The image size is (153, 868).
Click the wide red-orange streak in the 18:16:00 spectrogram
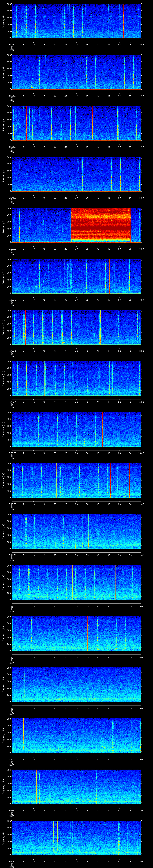pos(36,787)
